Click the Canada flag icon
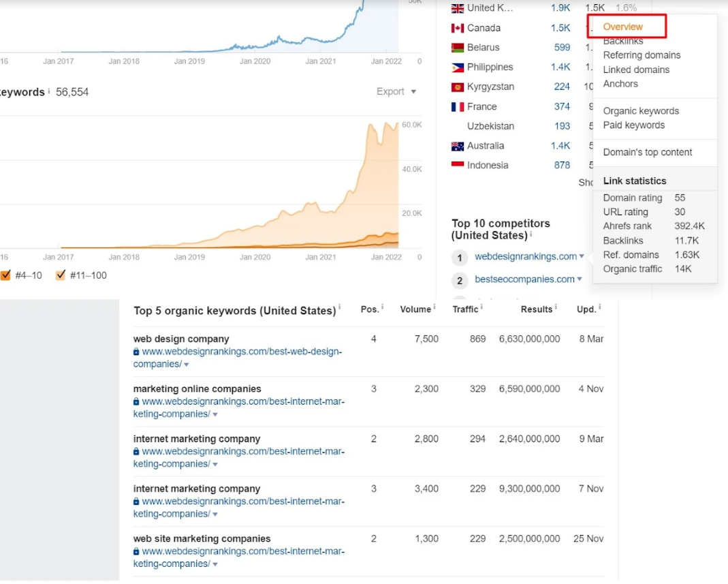Screen dimensions: 728x584 coord(456,28)
